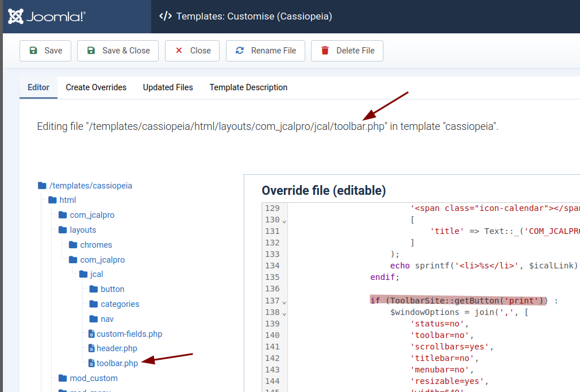
Task: Click the Save & Close button
Action: point(118,51)
